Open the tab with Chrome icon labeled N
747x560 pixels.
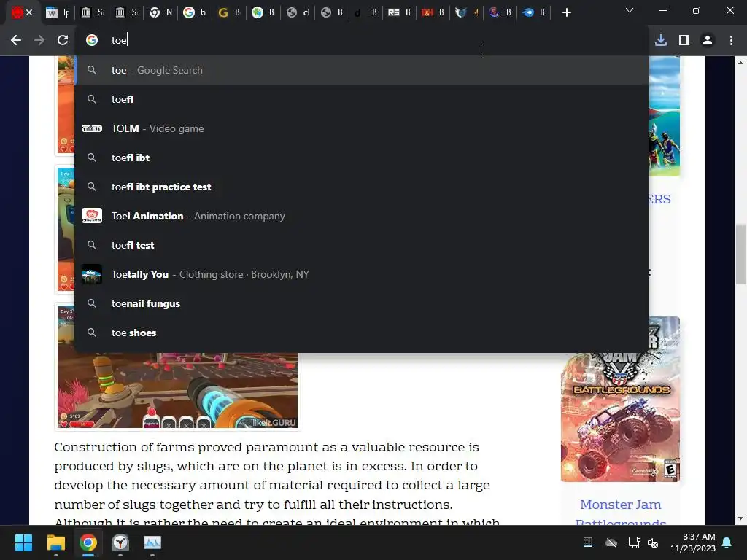[160, 13]
